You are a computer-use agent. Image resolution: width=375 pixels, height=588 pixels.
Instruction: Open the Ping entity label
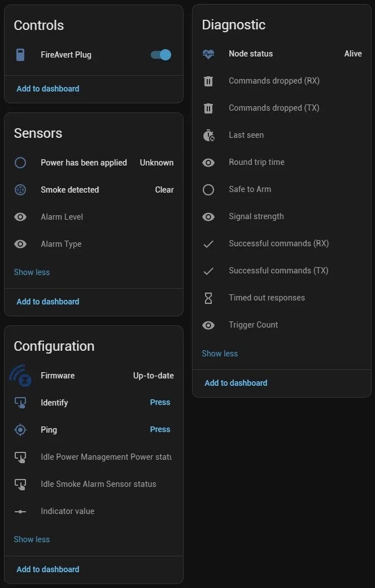coord(49,430)
